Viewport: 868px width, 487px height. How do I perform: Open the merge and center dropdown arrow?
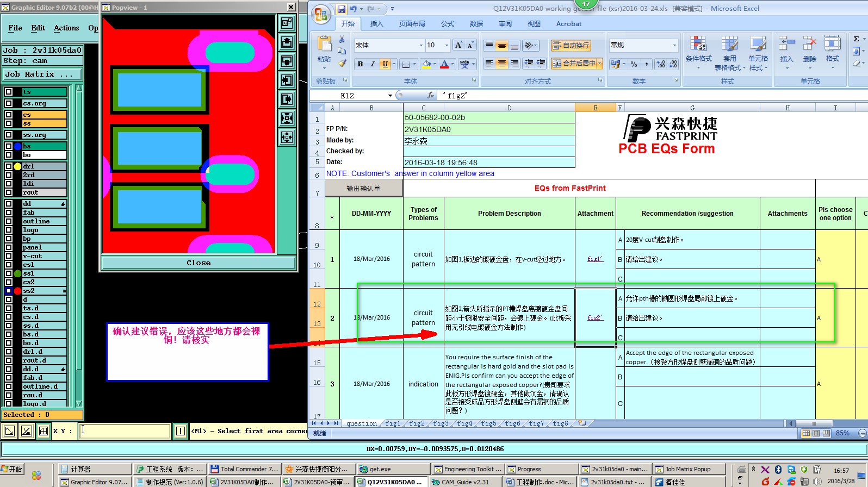tap(600, 64)
